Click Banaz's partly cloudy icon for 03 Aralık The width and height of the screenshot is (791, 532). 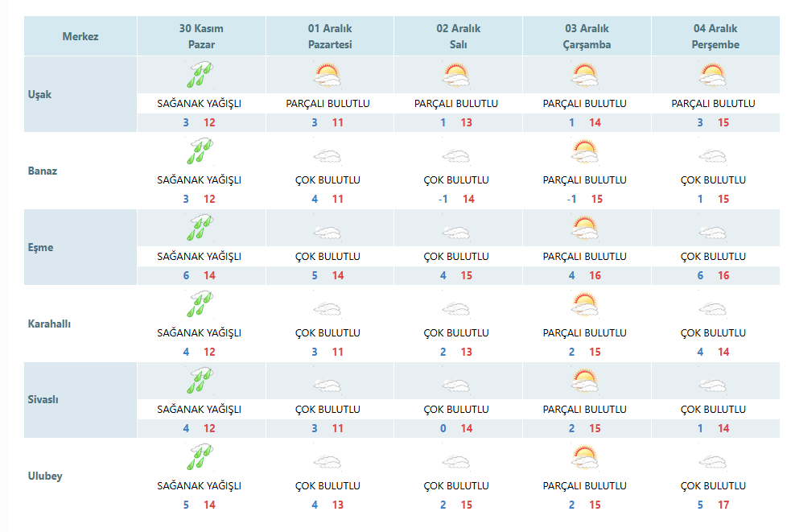(x=585, y=151)
